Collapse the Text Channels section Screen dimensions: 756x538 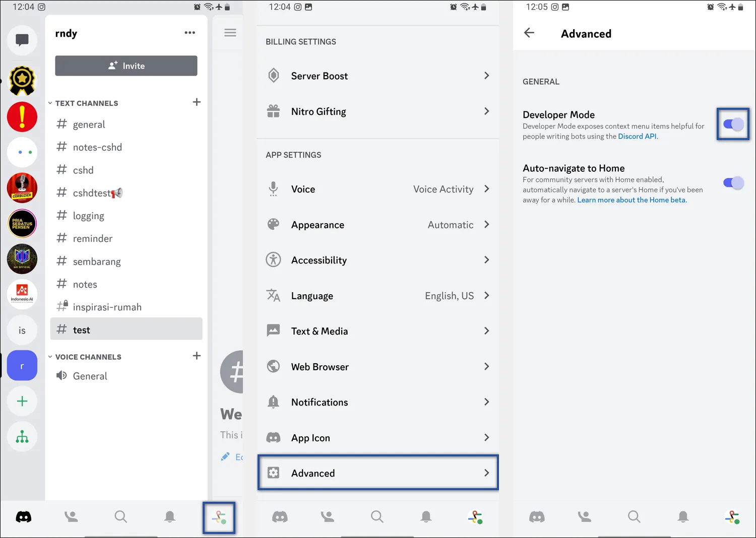click(50, 103)
